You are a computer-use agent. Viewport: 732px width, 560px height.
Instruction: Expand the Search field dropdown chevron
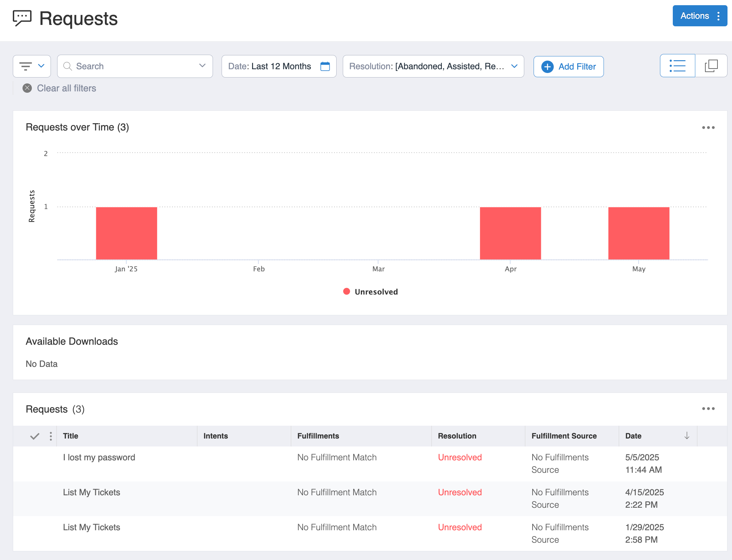[x=202, y=66]
